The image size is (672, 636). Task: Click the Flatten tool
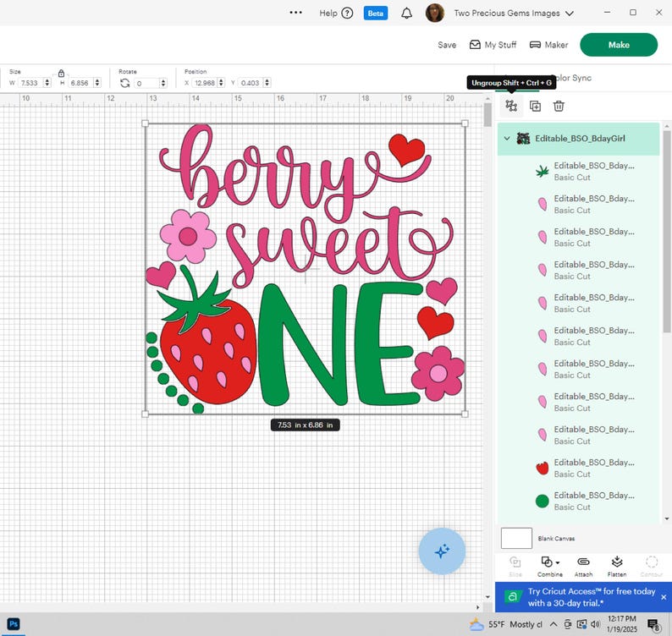[617, 566]
